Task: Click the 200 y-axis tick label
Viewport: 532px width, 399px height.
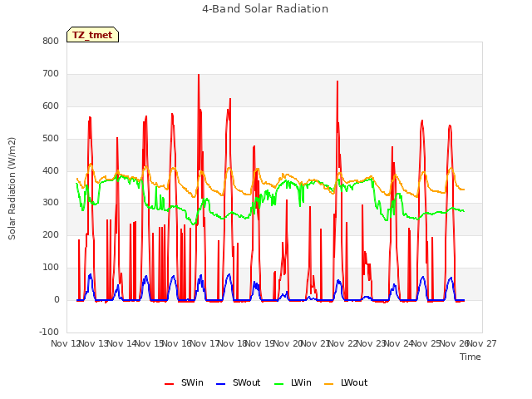Action: (x=51, y=234)
